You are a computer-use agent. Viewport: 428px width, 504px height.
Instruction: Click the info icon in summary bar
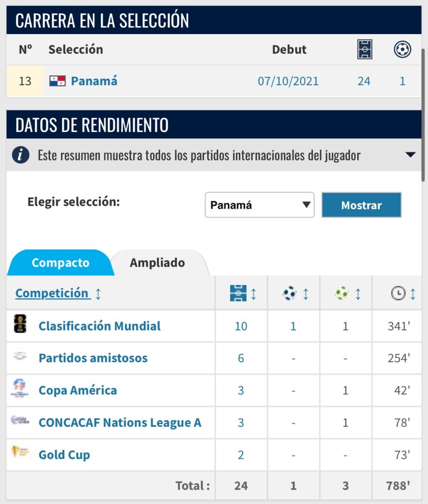pyautogui.click(x=20, y=156)
